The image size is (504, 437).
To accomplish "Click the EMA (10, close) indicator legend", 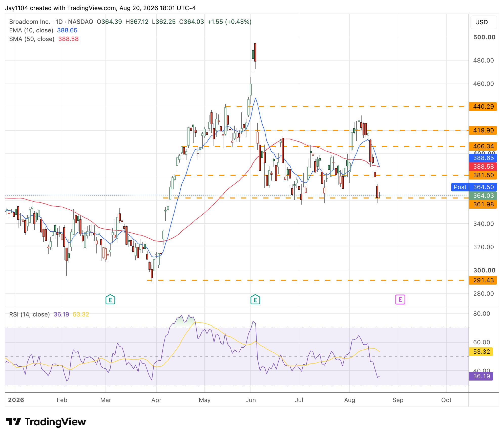I will 31,30.
